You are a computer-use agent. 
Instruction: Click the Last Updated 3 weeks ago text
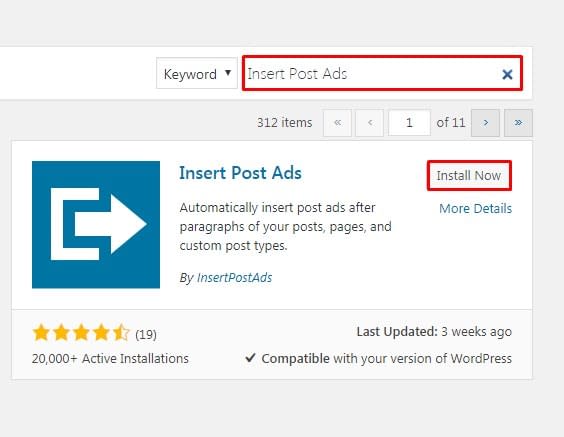434,332
